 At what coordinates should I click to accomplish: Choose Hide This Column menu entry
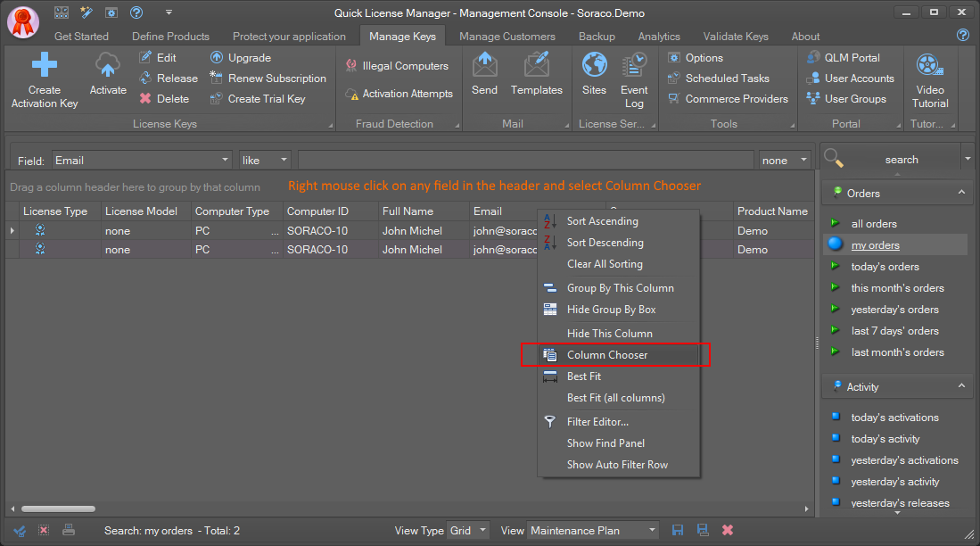[x=618, y=334]
